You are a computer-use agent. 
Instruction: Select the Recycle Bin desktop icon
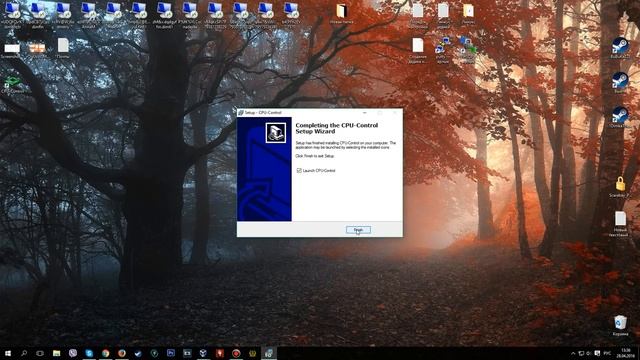[x=620, y=325]
